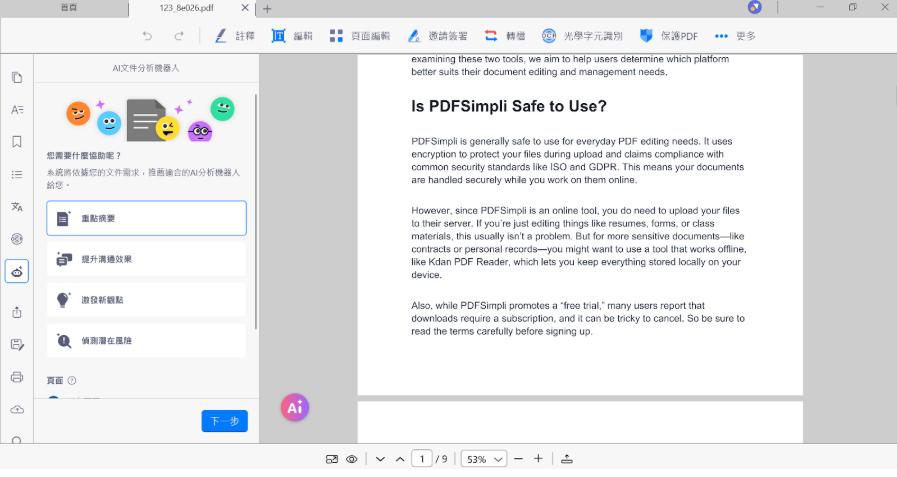Click the save-as sidebar icon
This screenshot has height=477, width=897.
(x=17, y=344)
